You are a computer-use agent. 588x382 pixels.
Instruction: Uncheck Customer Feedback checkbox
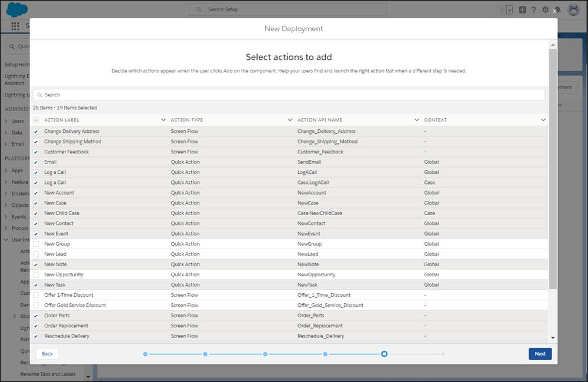click(x=36, y=152)
